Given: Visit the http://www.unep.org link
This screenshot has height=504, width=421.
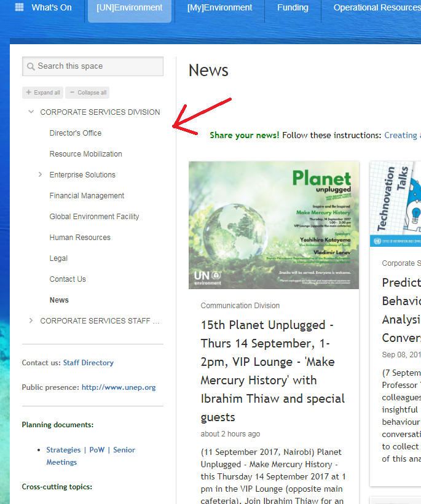Looking at the screenshot, I should (x=119, y=387).
